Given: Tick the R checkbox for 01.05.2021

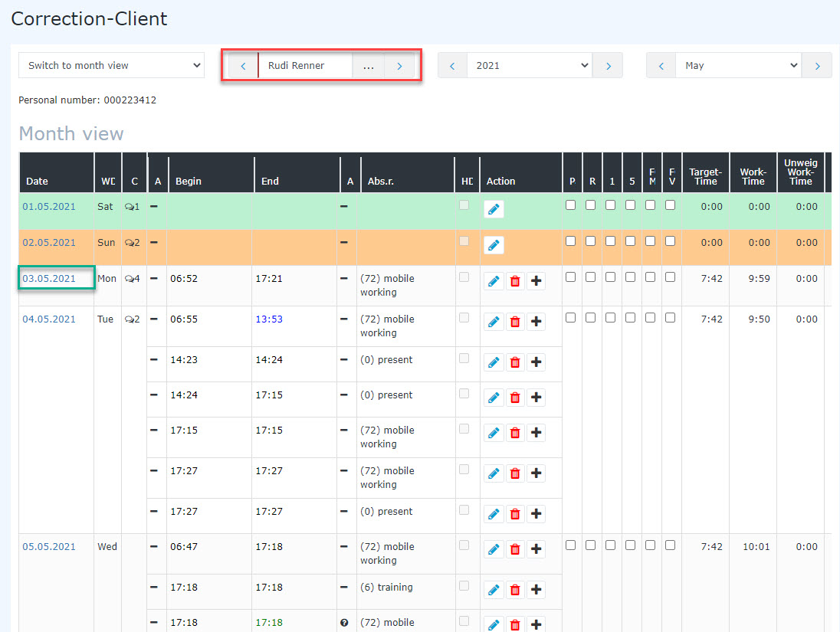Looking at the screenshot, I should (590, 205).
